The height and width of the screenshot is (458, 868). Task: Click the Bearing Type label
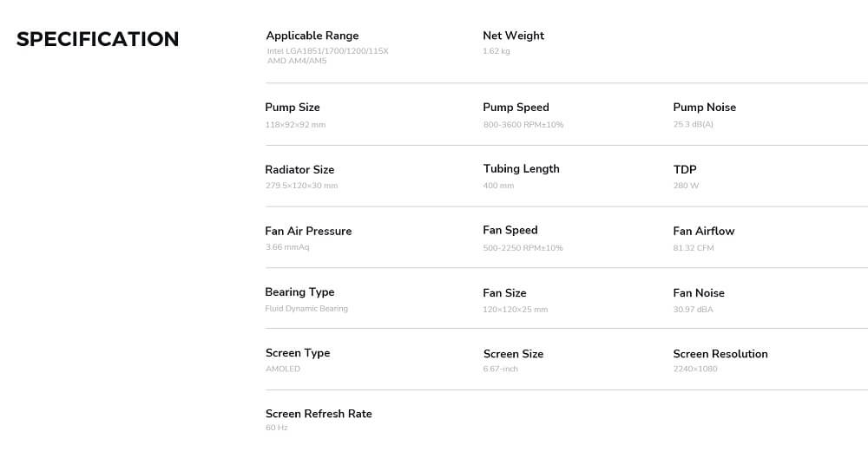pos(299,292)
